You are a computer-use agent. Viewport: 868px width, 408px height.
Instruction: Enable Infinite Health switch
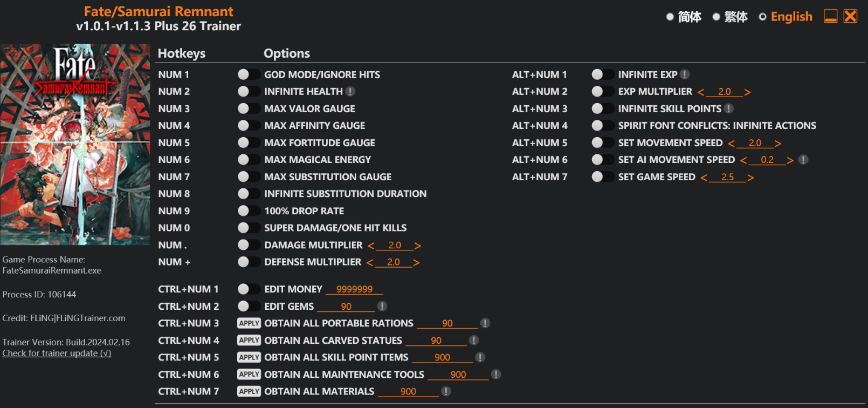249,92
